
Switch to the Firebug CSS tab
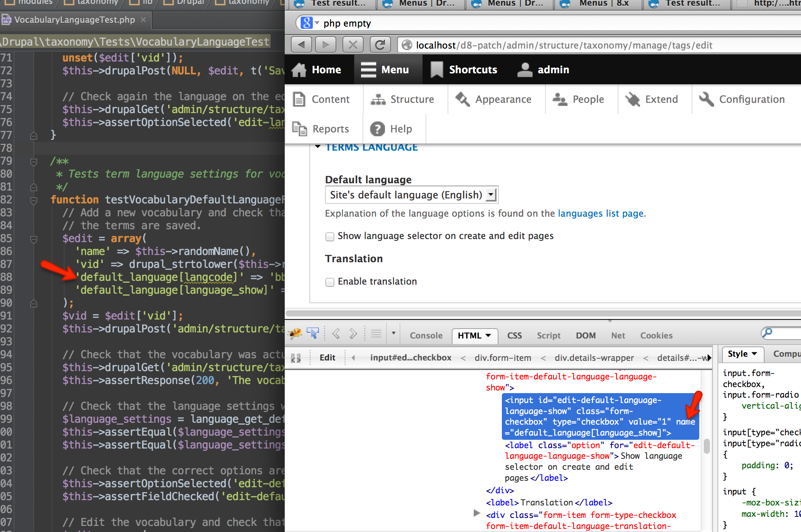tap(514, 336)
